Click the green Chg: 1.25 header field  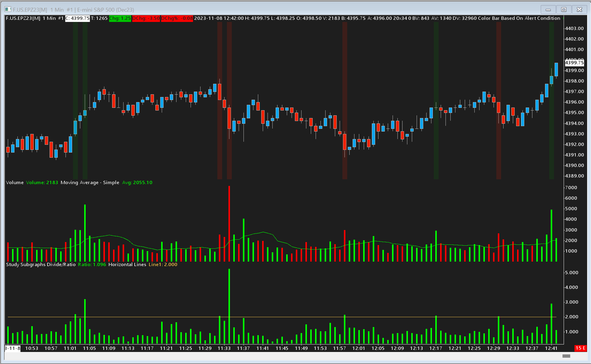tap(120, 18)
